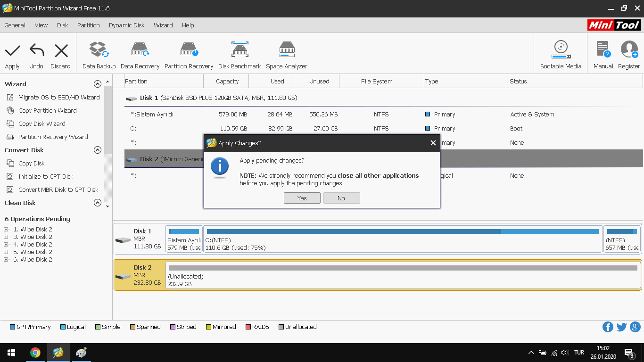
Task: Open the Partition menu
Action: pos(89,25)
